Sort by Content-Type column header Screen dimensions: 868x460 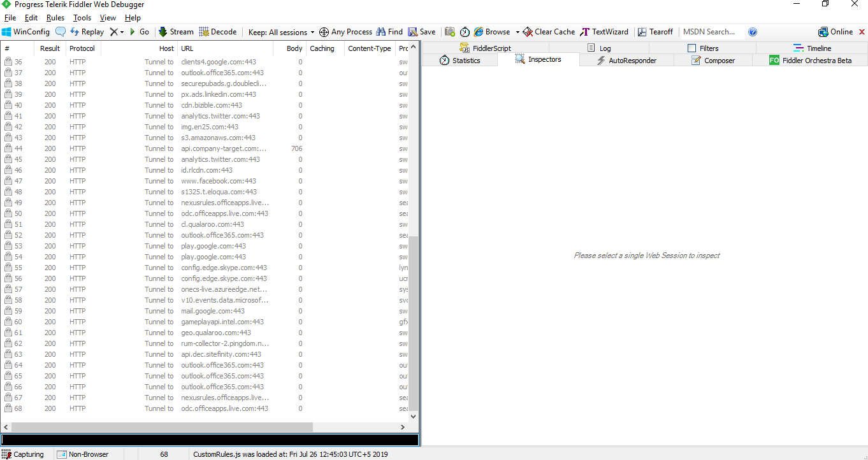point(370,48)
